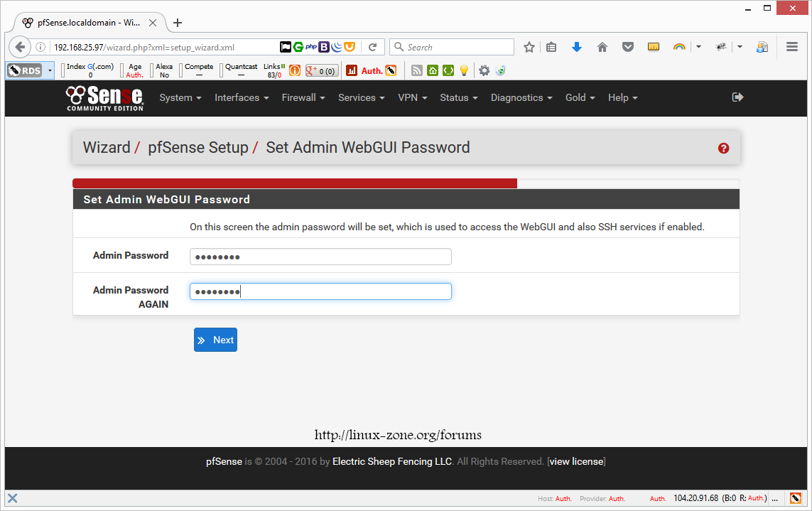The height and width of the screenshot is (511, 812).
Task: Open the Services menu in navbar
Action: coord(361,98)
